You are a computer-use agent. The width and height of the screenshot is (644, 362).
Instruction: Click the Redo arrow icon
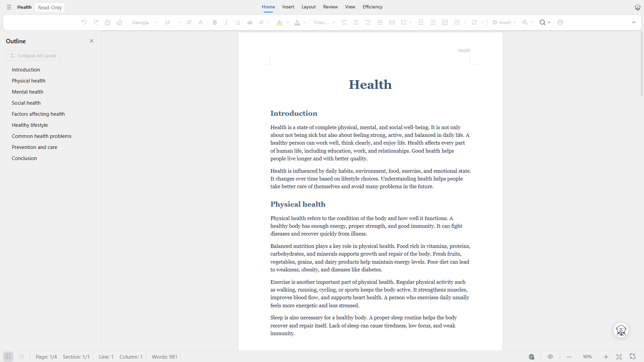pyautogui.click(x=96, y=22)
